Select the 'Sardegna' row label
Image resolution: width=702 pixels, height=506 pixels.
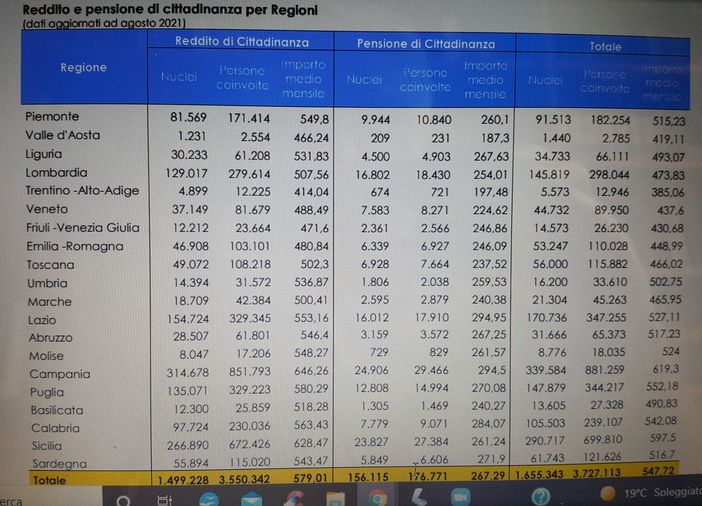(60, 463)
